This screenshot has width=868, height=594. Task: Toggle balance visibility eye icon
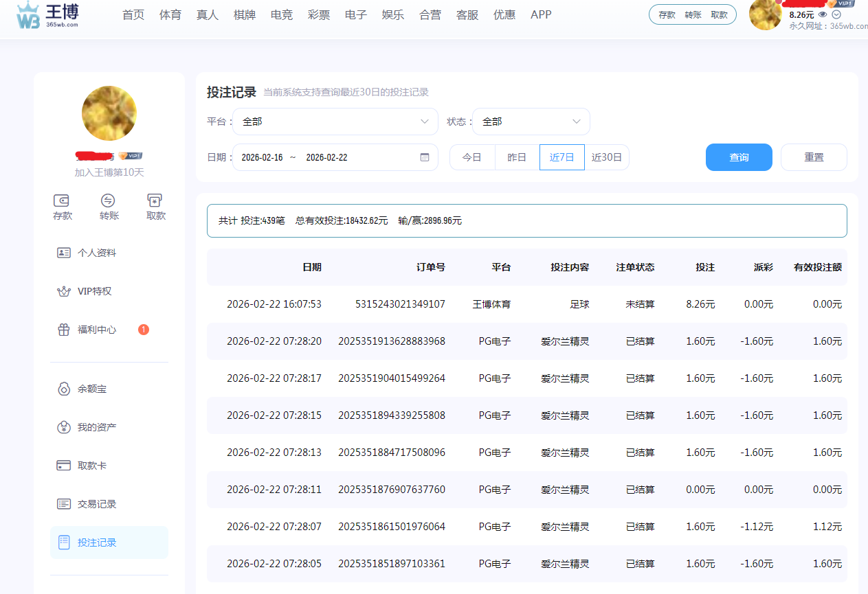click(x=823, y=14)
